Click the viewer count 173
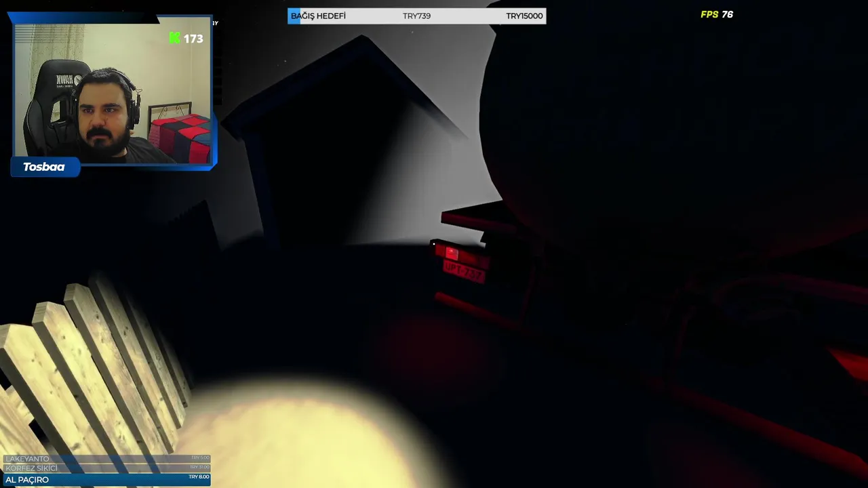The height and width of the screenshot is (488, 868). [193, 39]
